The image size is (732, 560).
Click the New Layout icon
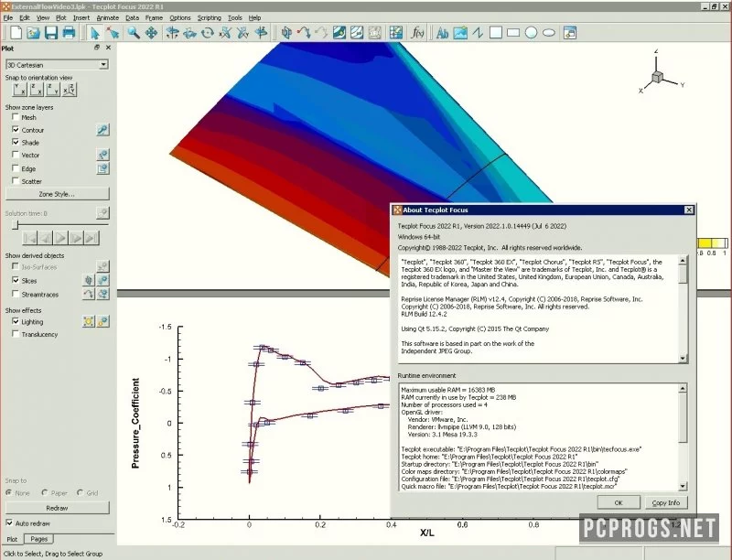click(16, 33)
